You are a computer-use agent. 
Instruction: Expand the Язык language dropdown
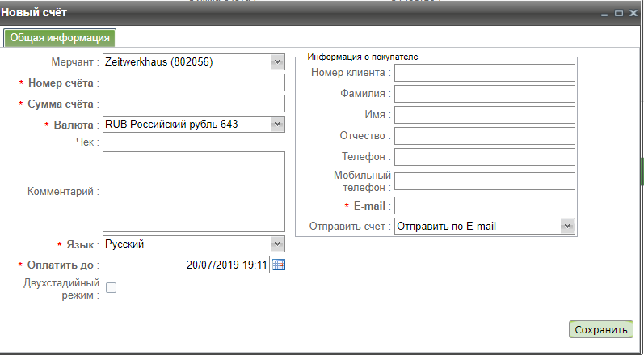(x=277, y=244)
